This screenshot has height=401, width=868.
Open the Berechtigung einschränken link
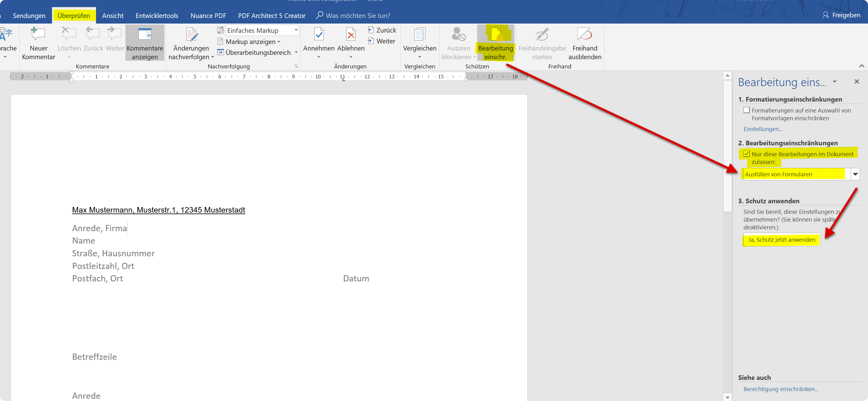(781, 389)
